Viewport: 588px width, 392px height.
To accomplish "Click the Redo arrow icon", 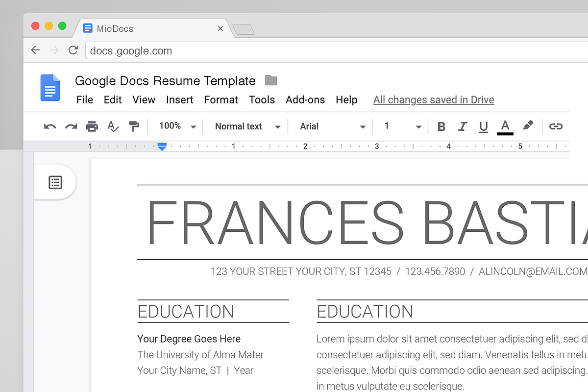I will [x=71, y=126].
